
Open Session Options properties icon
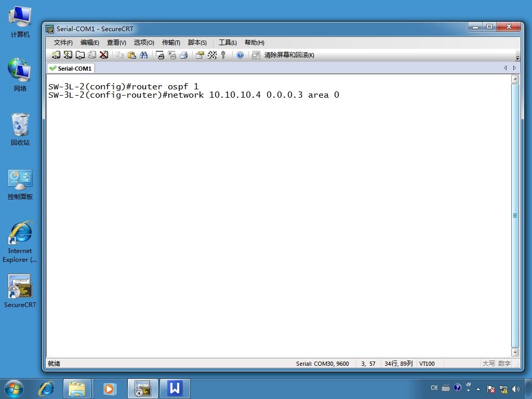pos(200,55)
